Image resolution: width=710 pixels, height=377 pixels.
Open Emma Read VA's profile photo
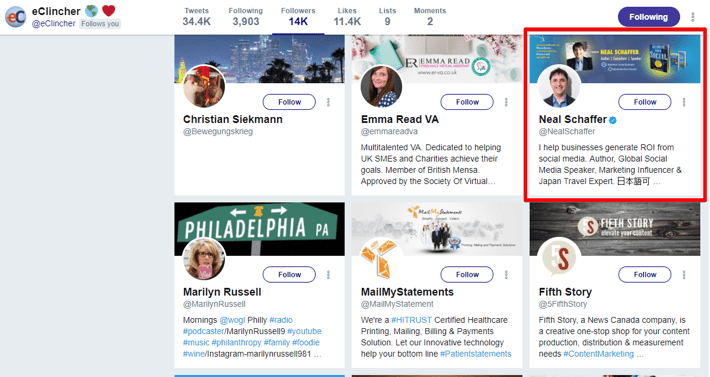(381, 86)
